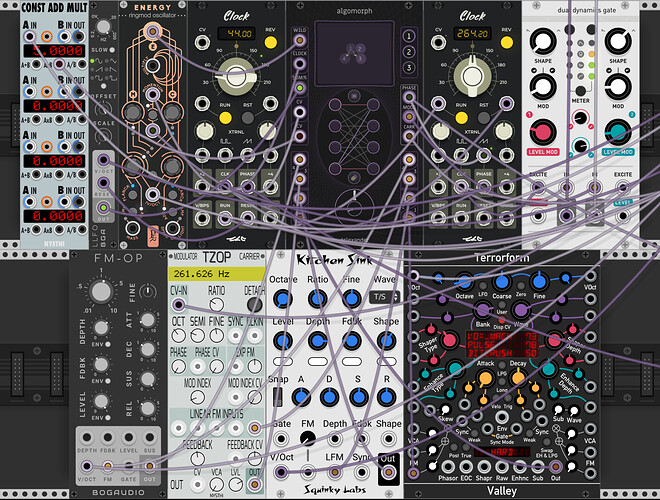This screenshot has height=500, width=660.
Task: Open the Wave T/S selector on Kitchen Sink
Action: pos(384,297)
